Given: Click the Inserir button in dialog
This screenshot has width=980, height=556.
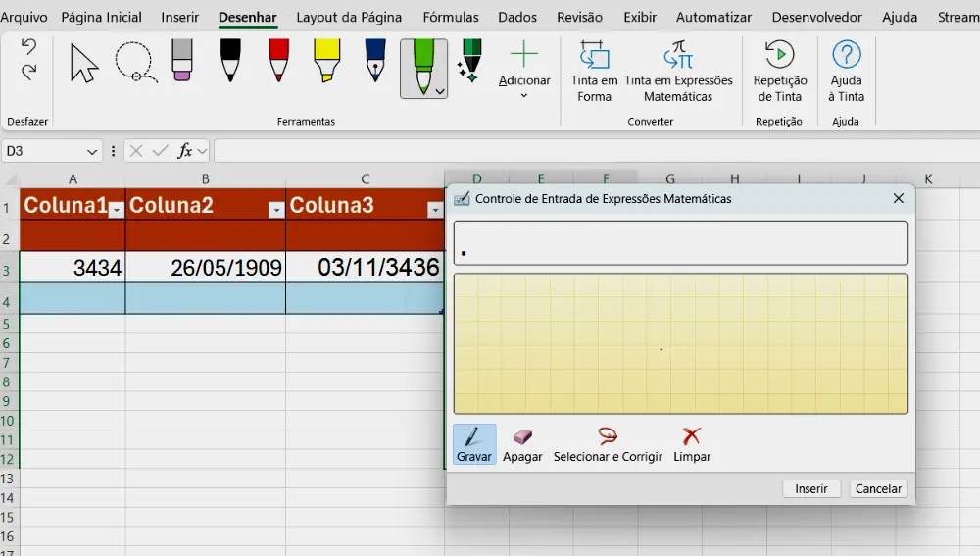Looking at the screenshot, I should [x=811, y=488].
